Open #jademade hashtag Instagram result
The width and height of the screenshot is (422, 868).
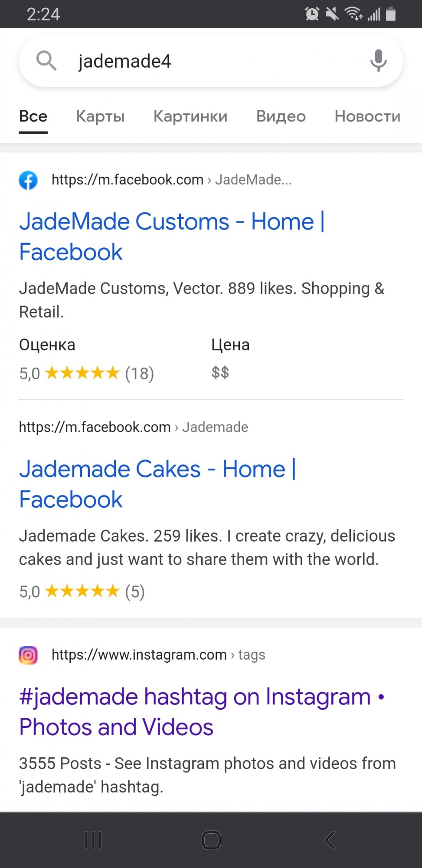tap(202, 712)
